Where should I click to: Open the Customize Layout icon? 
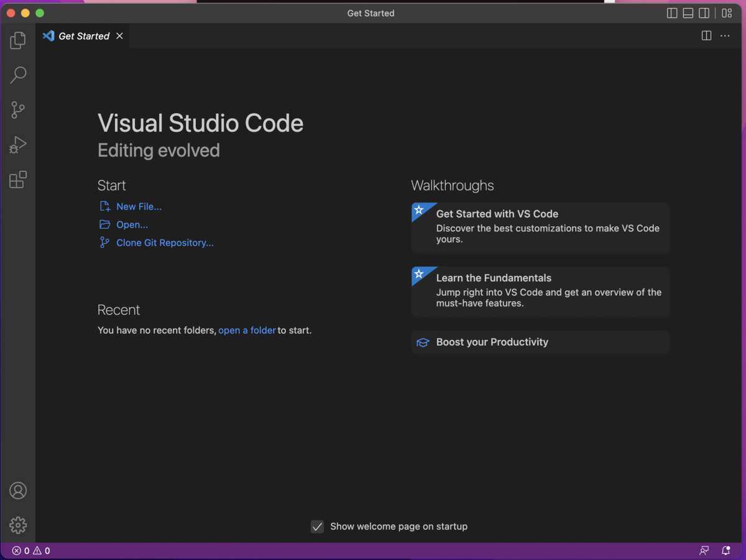point(727,13)
